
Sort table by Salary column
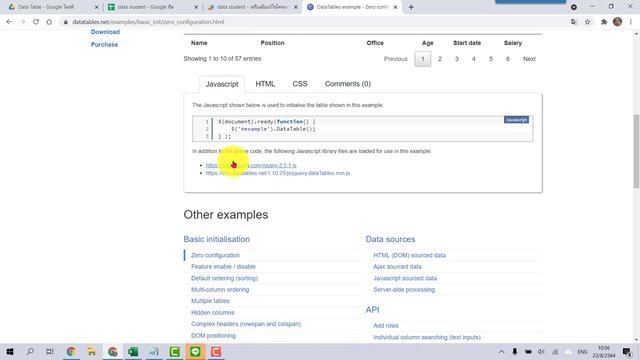pos(513,43)
